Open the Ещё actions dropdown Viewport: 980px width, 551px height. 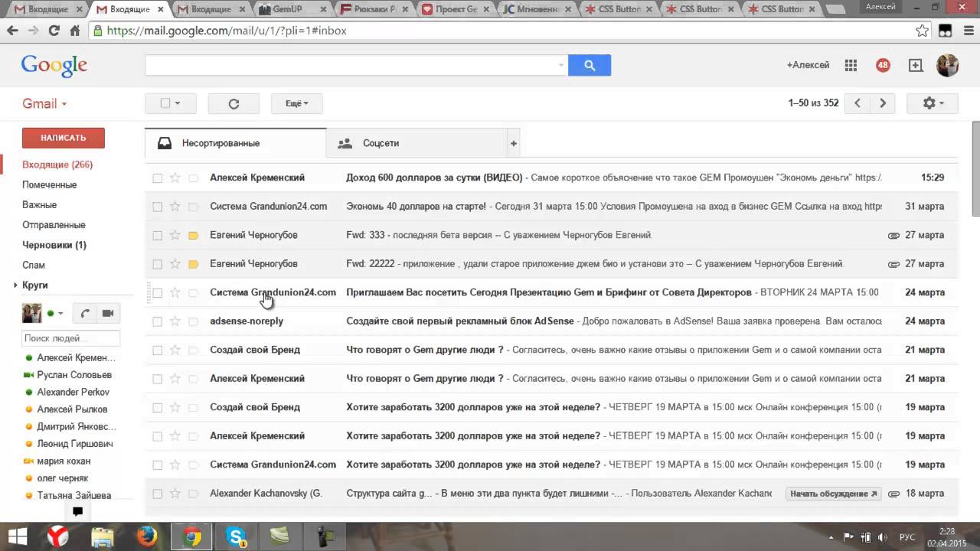tap(296, 103)
